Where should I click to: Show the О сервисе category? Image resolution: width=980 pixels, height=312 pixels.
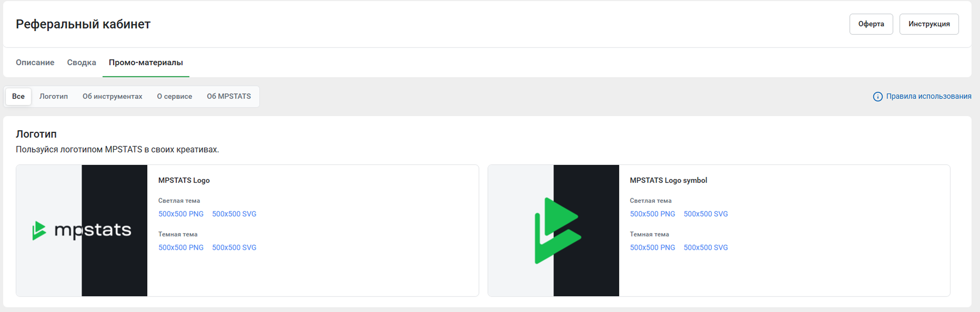pyautogui.click(x=174, y=96)
